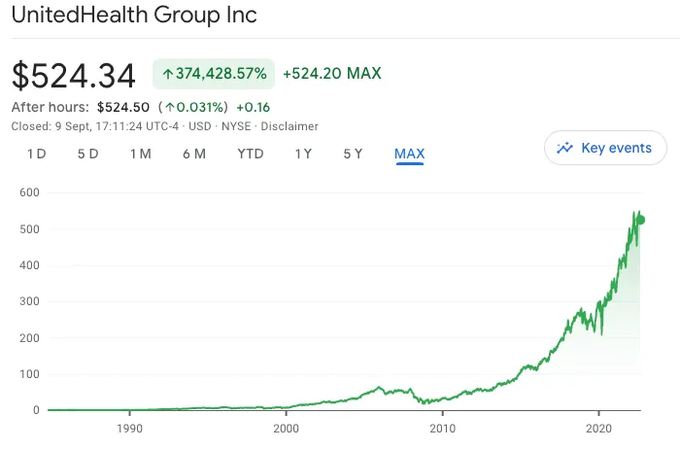
Task: Choose the 1M chart range
Action: tap(140, 154)
